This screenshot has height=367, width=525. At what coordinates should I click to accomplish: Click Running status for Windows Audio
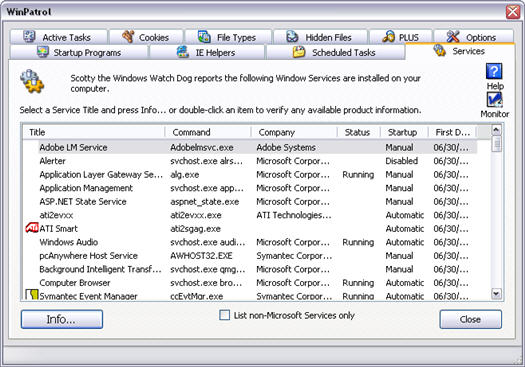[x=358, y=242]
